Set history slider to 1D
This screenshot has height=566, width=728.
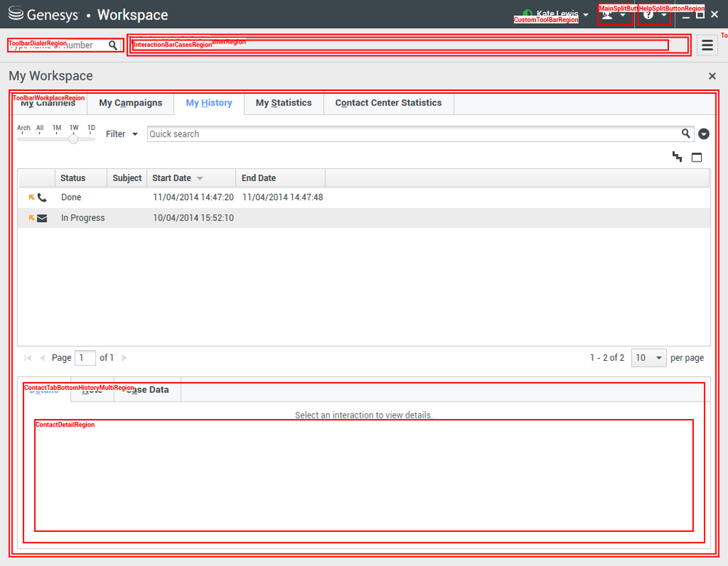coord(91,127)
